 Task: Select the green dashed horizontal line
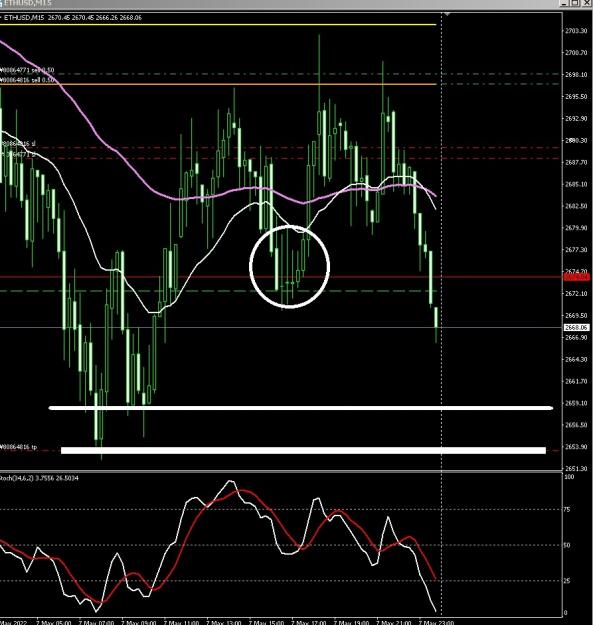coord(218,291)
